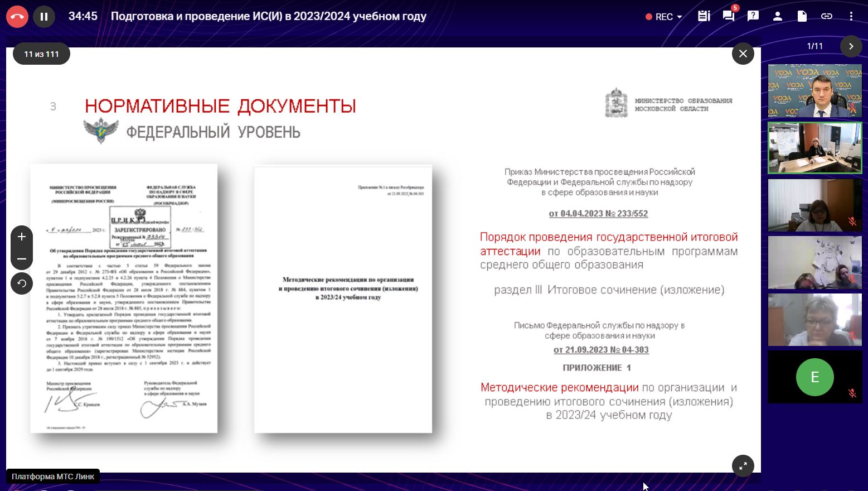This screenshot has width=868, height=491.
Task: Rotate the presentation slide
Action: coord(21,283)
